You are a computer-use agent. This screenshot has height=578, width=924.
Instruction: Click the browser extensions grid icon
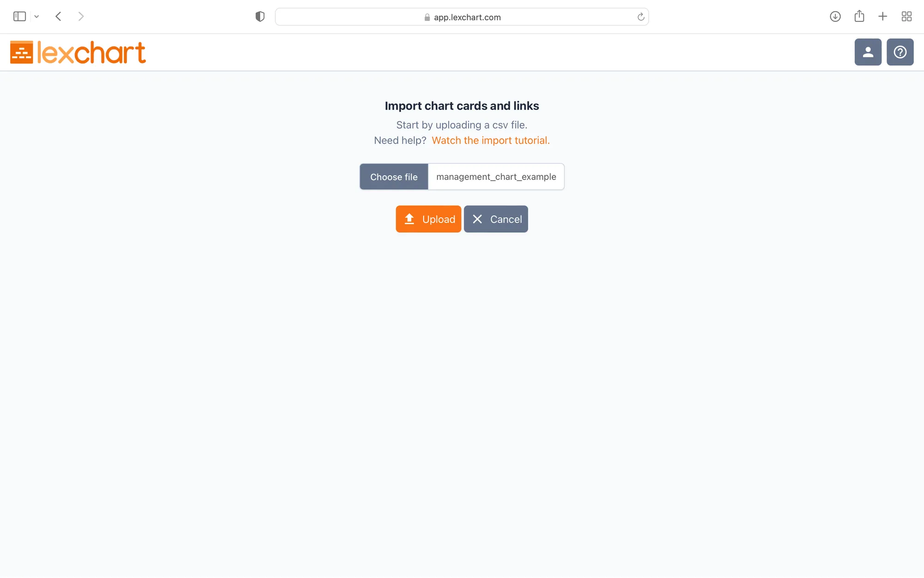(x=906, y=16)
